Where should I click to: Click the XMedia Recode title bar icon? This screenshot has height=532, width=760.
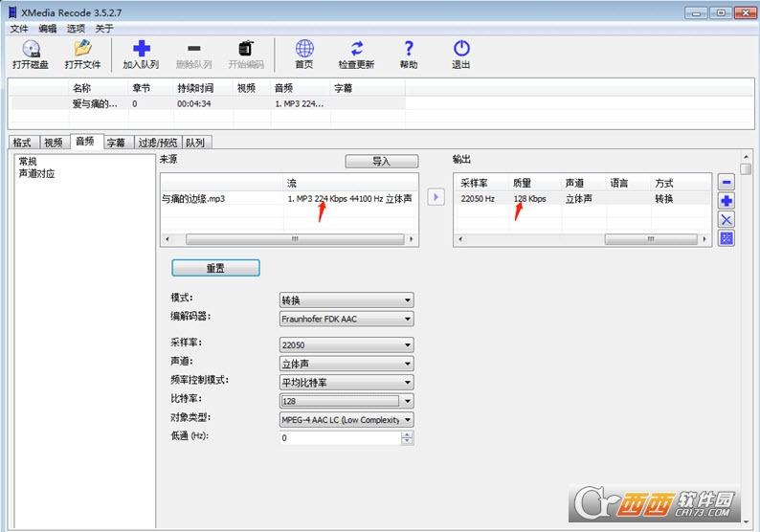(x=13, y=12)
